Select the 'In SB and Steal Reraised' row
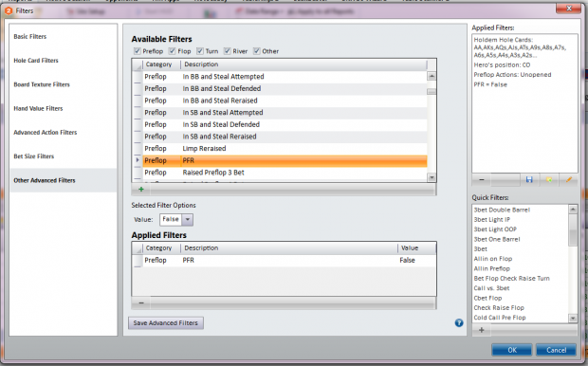This screenshot has height=366, width=588. coord(285,137)
